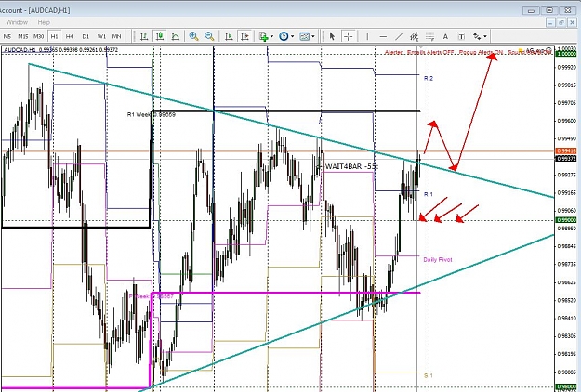Switch chart to line chart type
This screenshot has height=392, width=581.
(176, 36)
